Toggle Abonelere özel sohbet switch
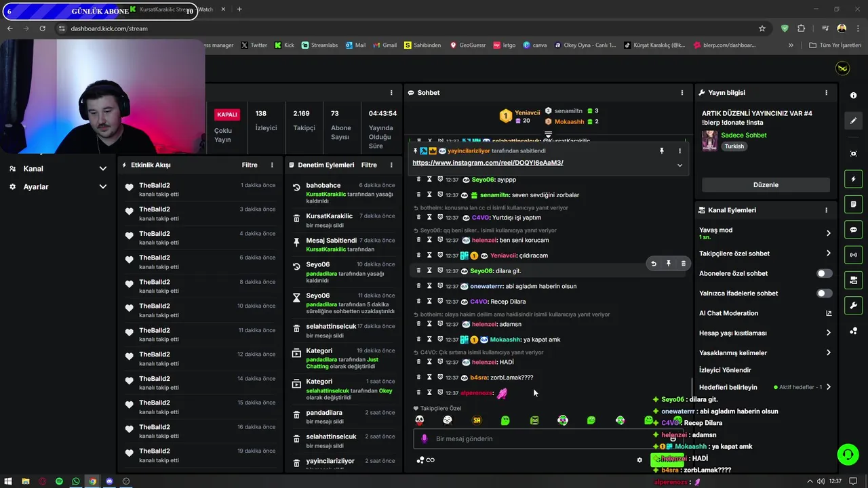 point(824,273)
